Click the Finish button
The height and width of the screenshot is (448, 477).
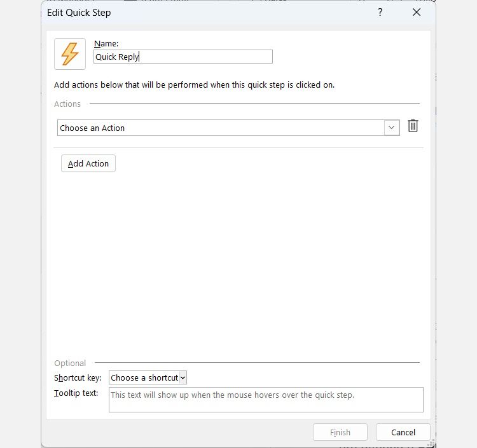coord(340,432)
